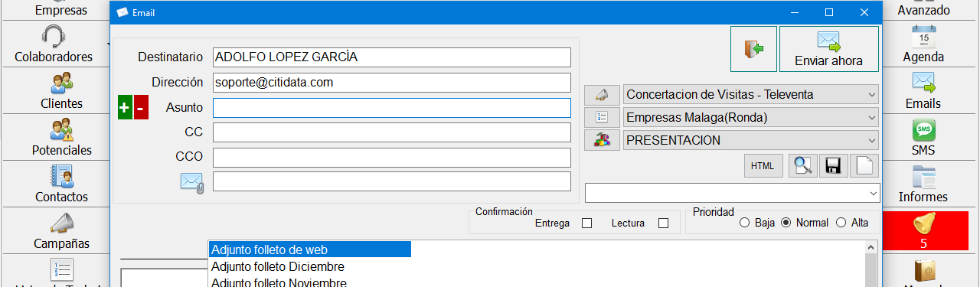Select 'Adjunto folleto Noviembre' list entry
Screen dimensions: 980x287
coord(278,282)
